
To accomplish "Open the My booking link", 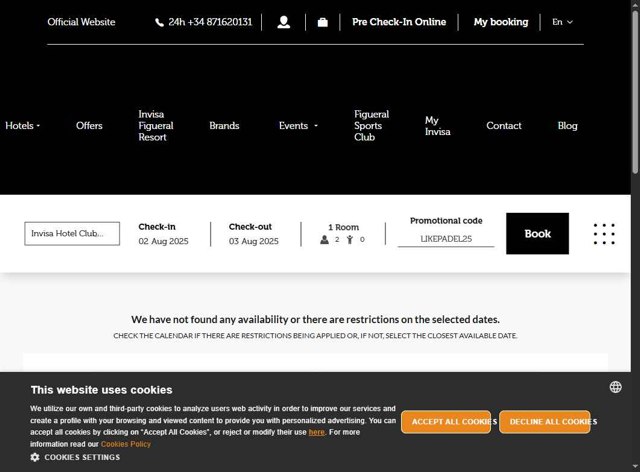I will tap(501, 22).
